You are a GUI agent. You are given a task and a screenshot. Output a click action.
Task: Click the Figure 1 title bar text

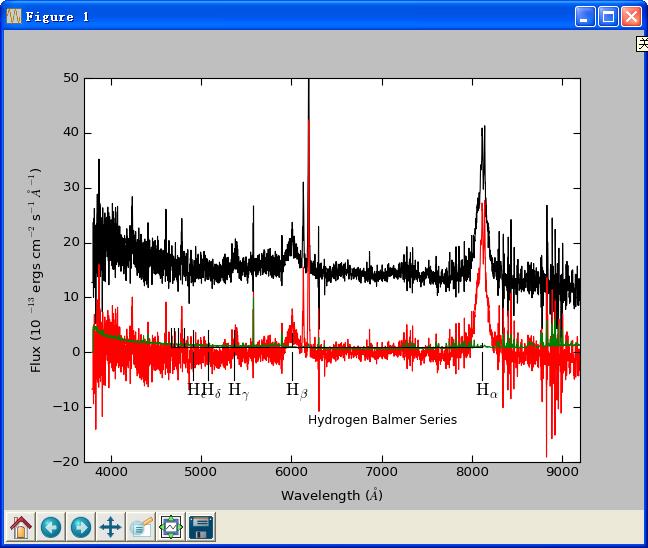point(57,17)
